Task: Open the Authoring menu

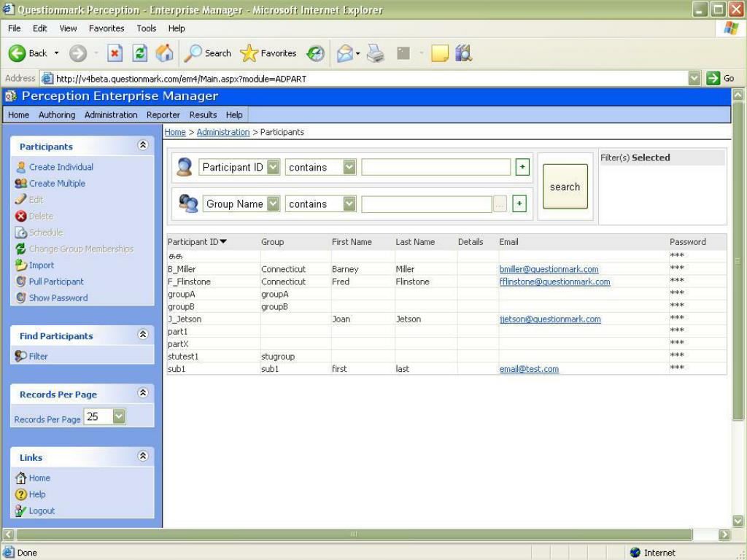Action: [x=57, y=114]
